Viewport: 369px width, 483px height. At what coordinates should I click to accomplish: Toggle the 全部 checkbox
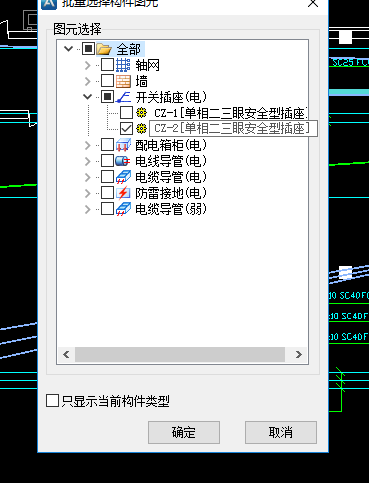(x=88, y=49)
